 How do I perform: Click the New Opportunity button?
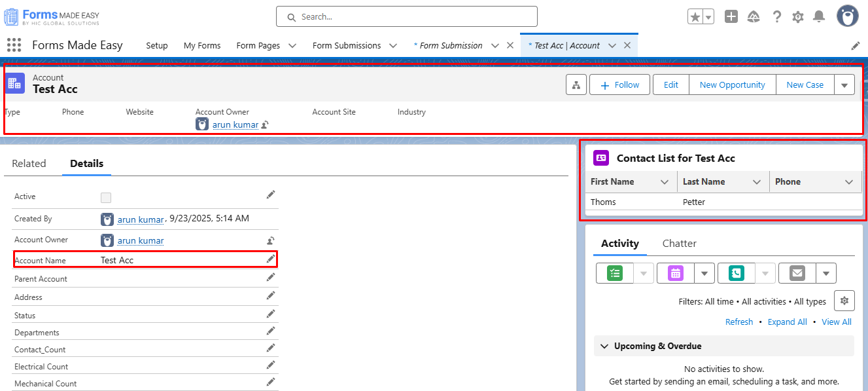point(732,85)
